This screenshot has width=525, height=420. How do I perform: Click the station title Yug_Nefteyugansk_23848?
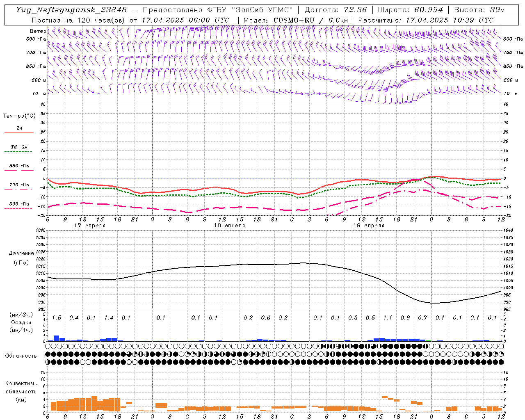(71, 10)
